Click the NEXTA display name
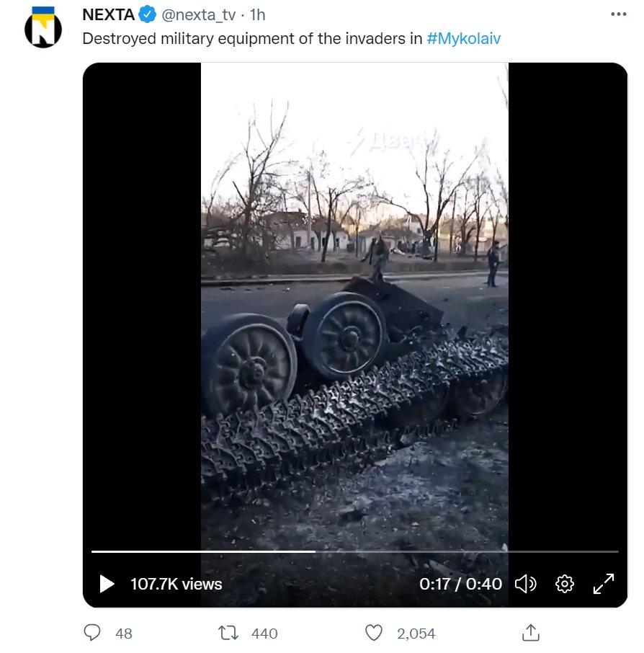 (x=108, y=15)
